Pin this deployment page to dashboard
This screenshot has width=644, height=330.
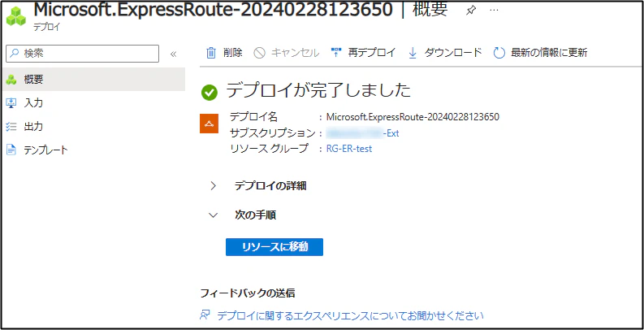point(471,11)
